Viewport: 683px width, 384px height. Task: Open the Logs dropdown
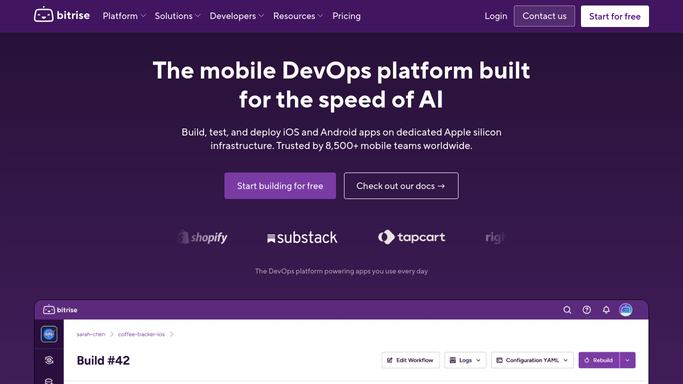[465, 360]
